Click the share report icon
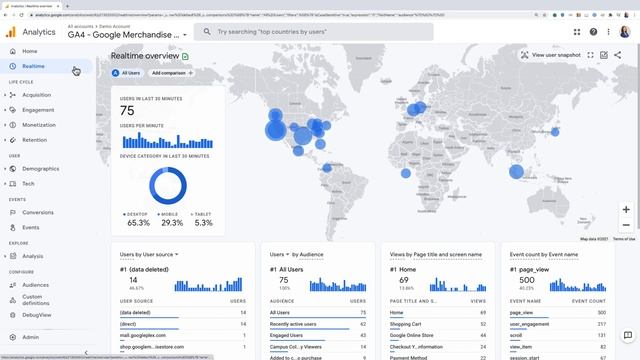The image size is (640, 360). (x=618, y=55)
